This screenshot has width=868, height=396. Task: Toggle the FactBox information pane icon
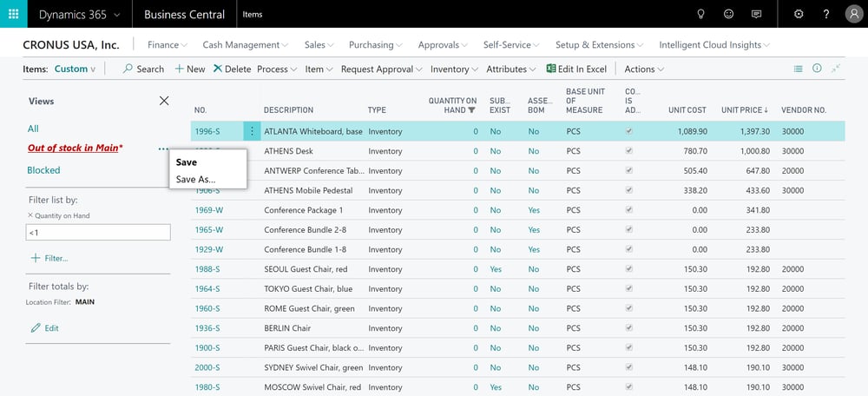point(817,68)
